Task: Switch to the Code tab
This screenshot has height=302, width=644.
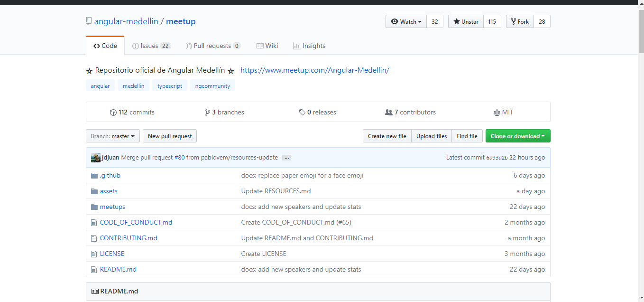Action: tap(105, 46)
